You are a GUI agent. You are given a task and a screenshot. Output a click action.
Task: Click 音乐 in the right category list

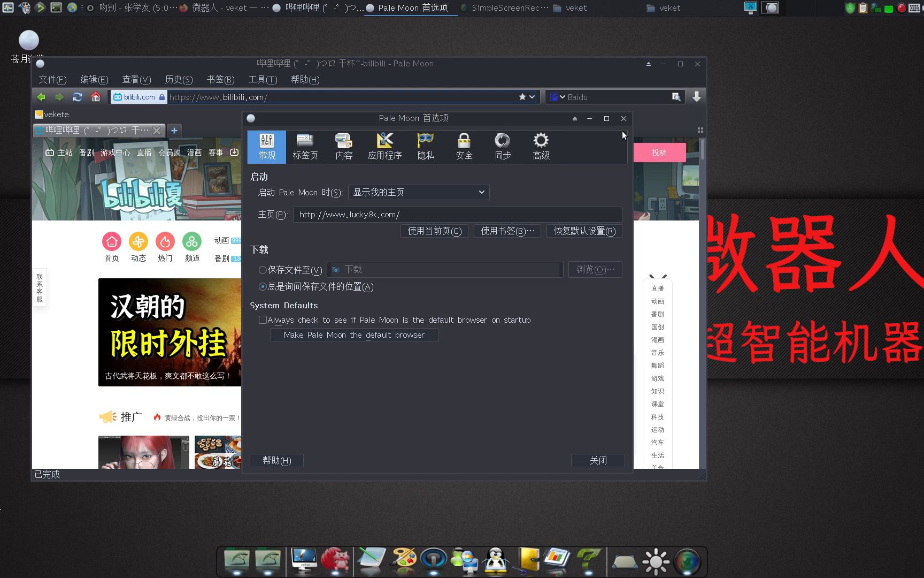point(657,353)
